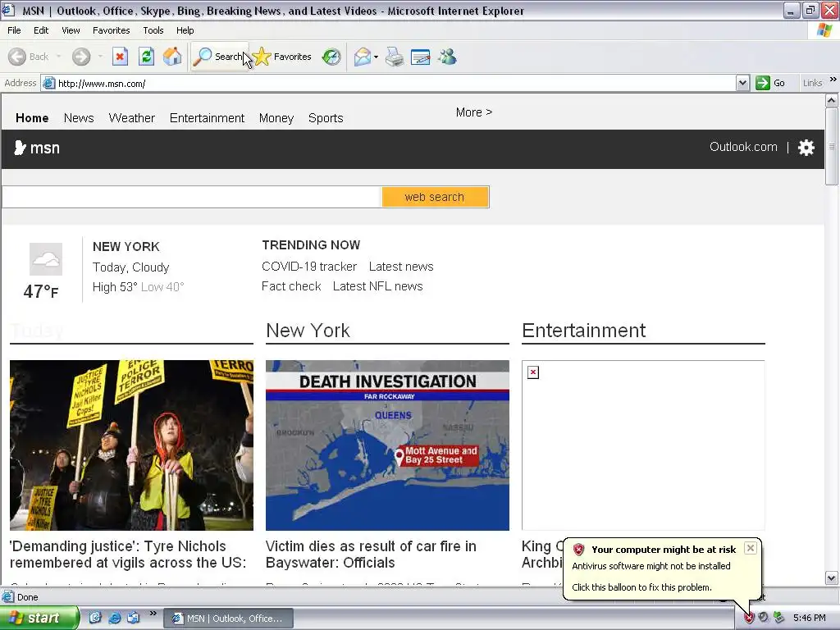Open the Favorites menu
This screenshot has width=840, height=630.
tap(112, 30)
